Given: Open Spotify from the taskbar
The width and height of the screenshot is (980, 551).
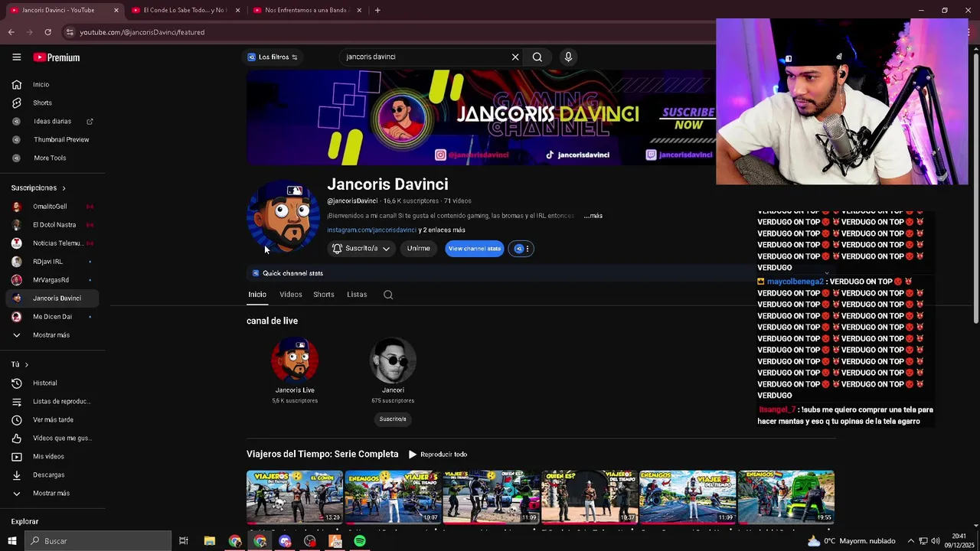Looking at the screenshot, I should coord(360,541).
